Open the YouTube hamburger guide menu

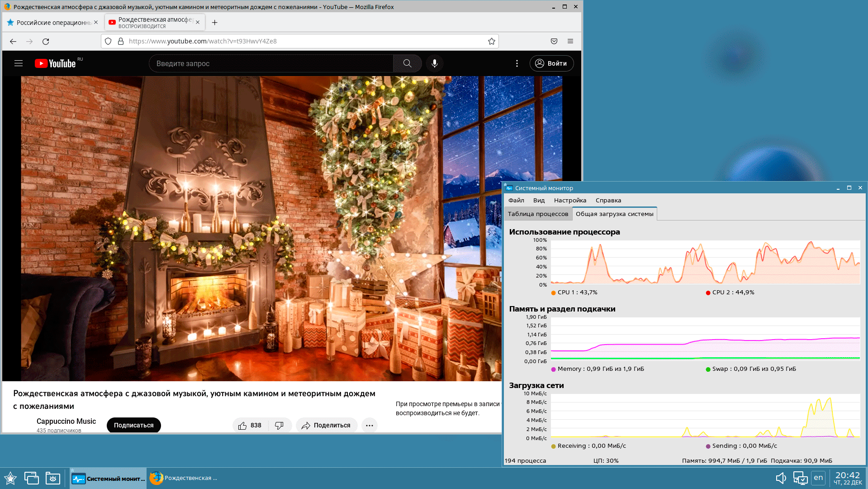click(x=19, y=63)
